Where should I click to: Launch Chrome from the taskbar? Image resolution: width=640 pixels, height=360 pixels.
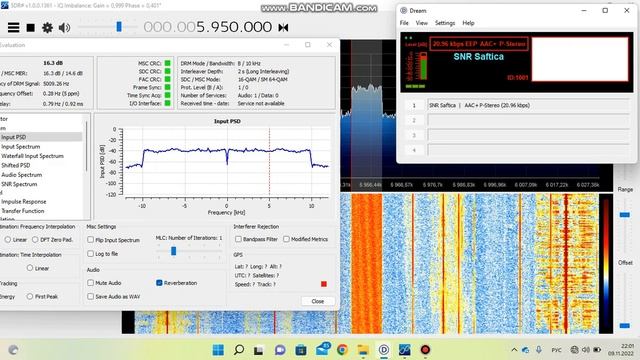point(342,350)
